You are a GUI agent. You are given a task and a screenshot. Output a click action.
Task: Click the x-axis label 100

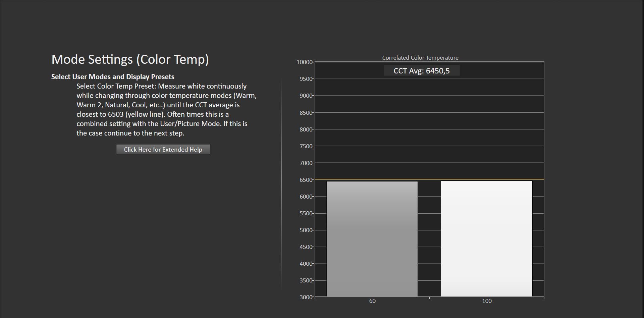pos(487,301)
